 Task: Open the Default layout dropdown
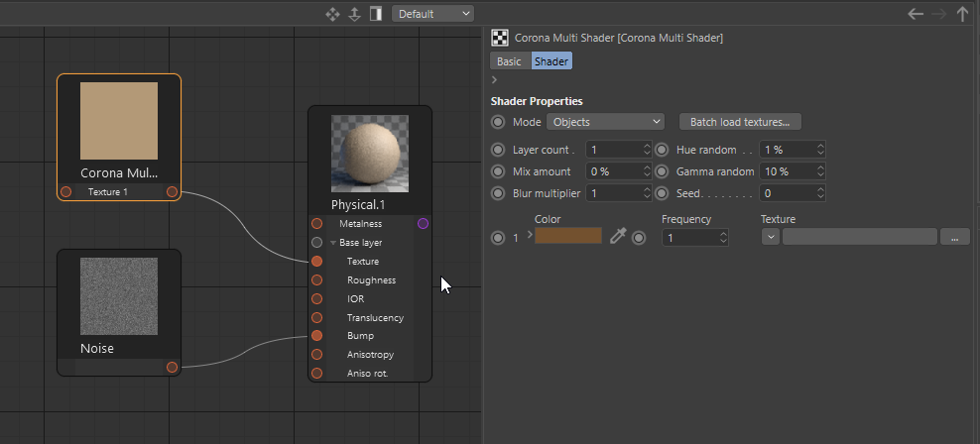pos(432,14)
